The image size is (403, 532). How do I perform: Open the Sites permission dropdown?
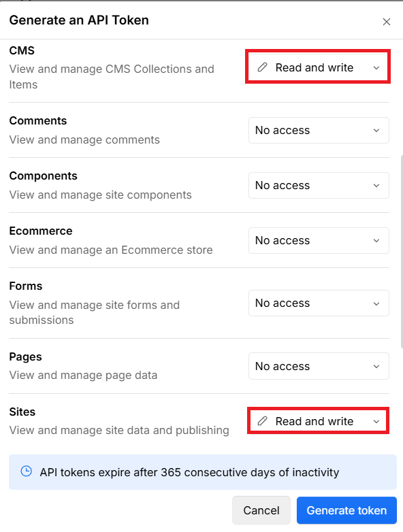(x=318, y=420)
